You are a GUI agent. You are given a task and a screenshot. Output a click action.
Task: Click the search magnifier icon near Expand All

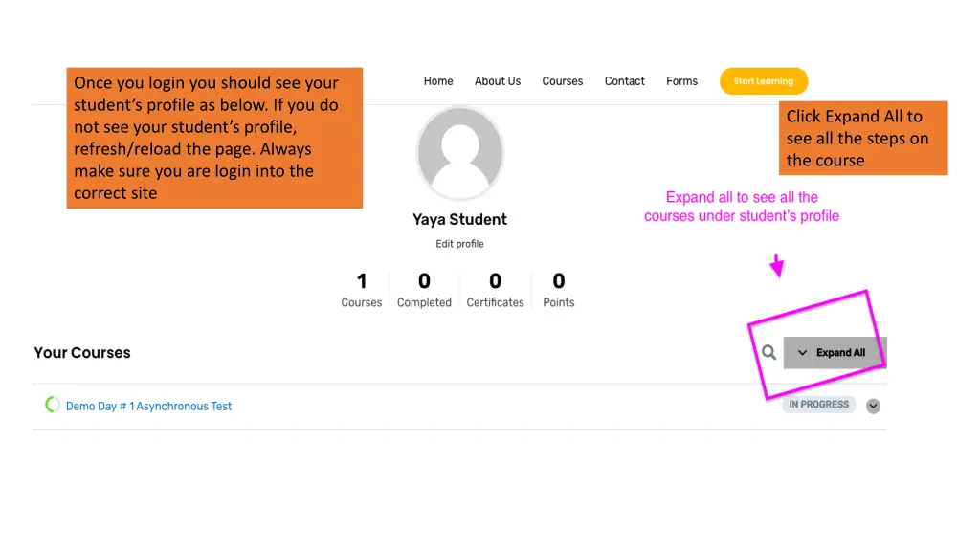(x=768, y=352)
